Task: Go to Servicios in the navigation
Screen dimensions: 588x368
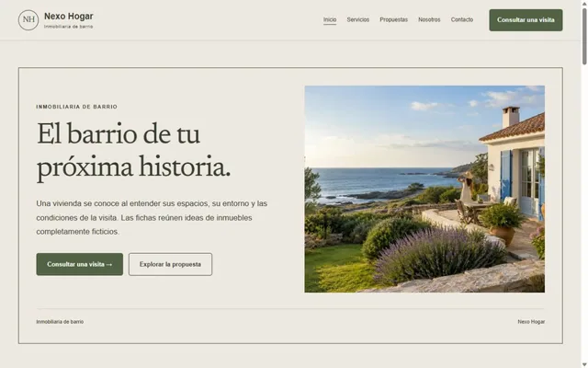Action: tap(358, 19)
